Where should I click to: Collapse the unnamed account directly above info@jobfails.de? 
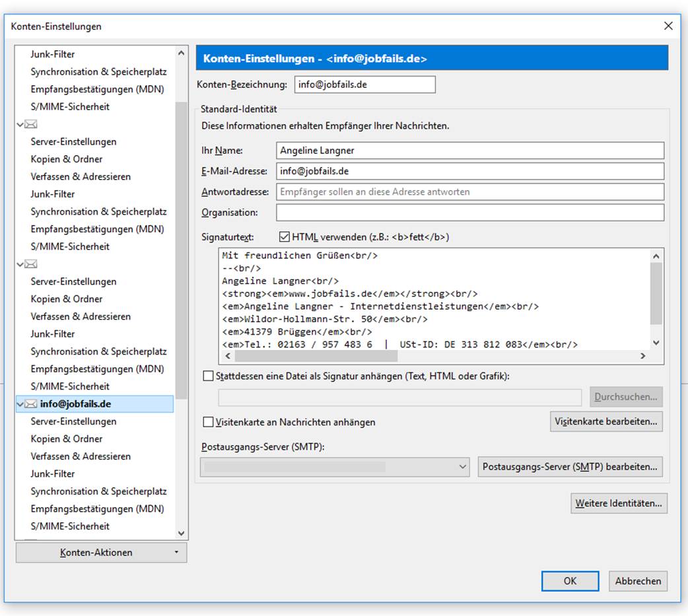click(x=20, y=264)
